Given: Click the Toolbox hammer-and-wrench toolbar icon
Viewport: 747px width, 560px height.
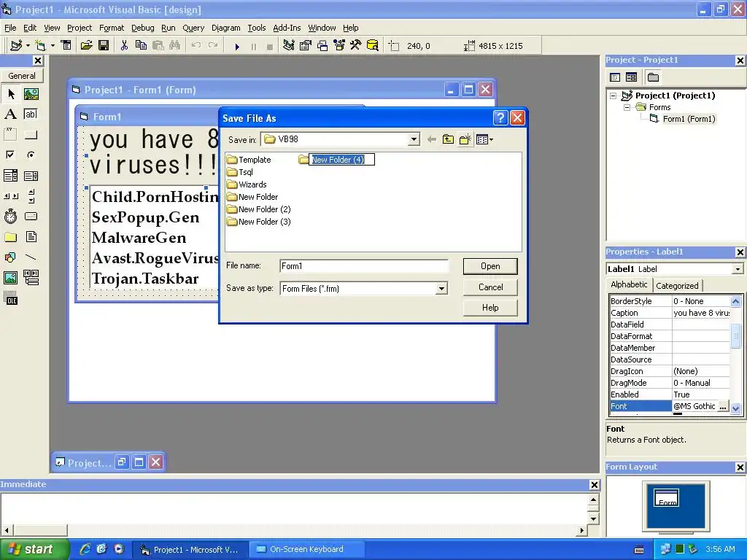Looking at the screenshot, I should (x=355, y=45).
